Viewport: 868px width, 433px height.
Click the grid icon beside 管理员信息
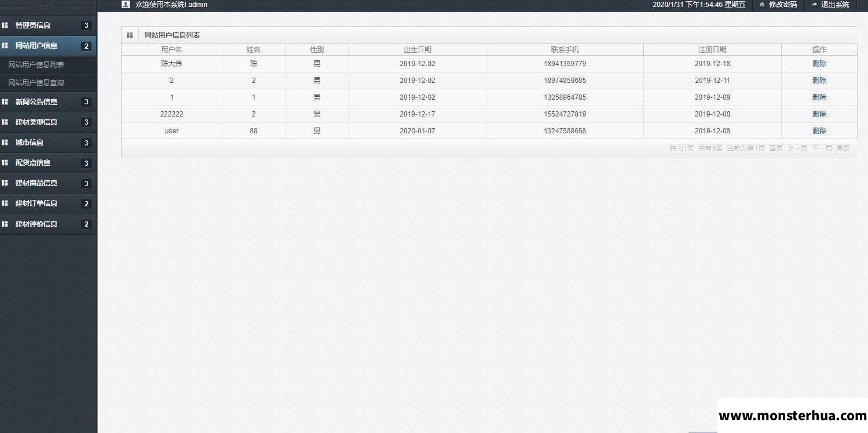pos(5,26)
